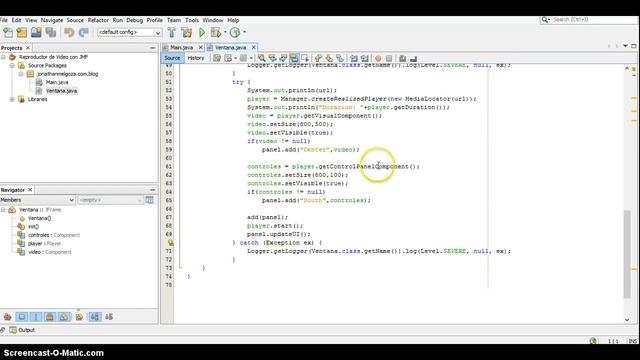
Task: Click the New Project toolbar icon
Action: pyautogui.click(x=22, y=32)
